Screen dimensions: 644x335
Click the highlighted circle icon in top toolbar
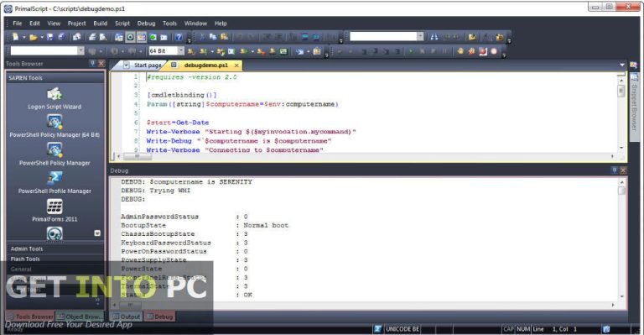click(130, 37)
